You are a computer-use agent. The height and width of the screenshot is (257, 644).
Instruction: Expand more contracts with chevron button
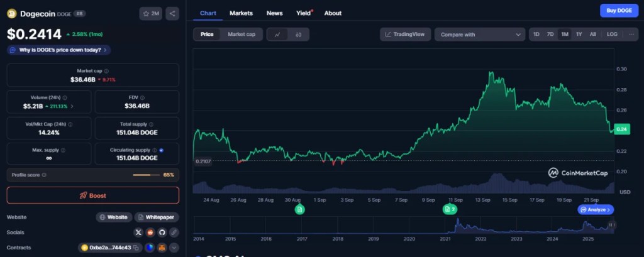click(x=174, y=248)
